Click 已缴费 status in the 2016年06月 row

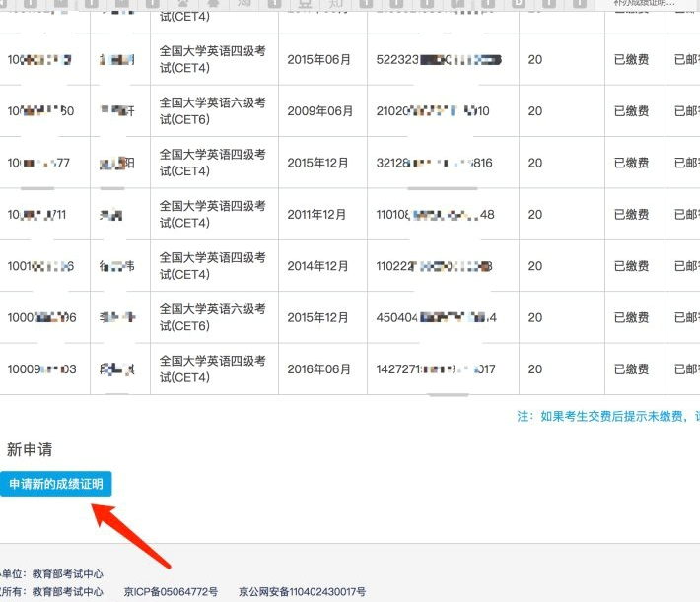(631, 369)
